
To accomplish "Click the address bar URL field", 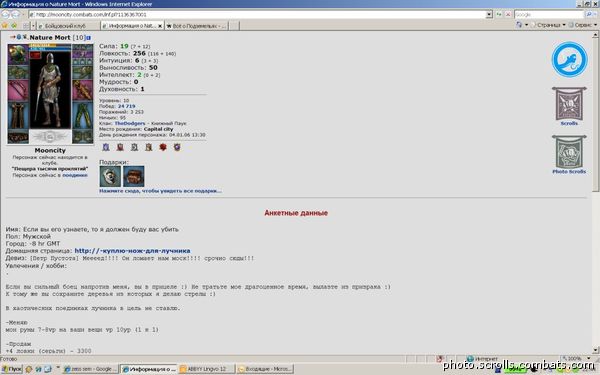I will tap(257, 15).
